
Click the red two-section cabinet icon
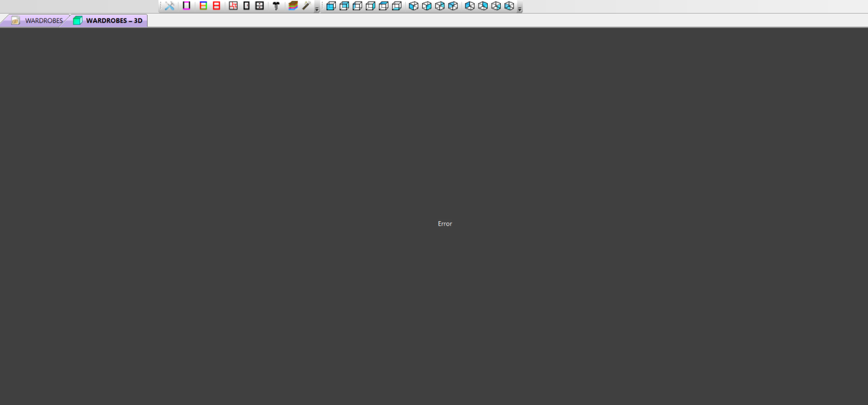pyautogui.click(x=216, y=6)
